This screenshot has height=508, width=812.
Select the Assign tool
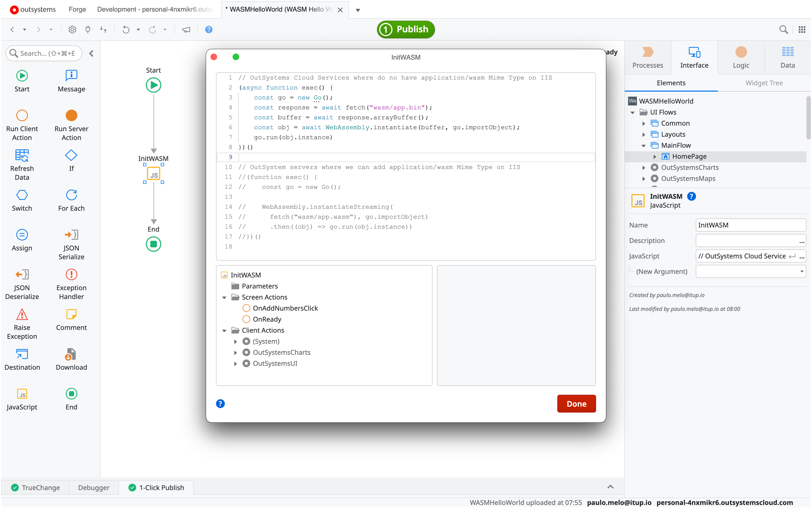(x=22, y=240)
